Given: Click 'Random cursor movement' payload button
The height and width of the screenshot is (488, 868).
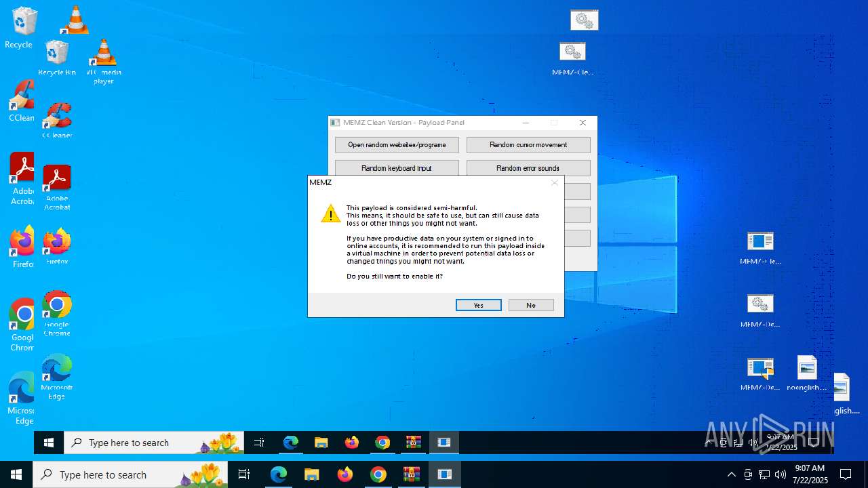Looking at the screenshot, I should 528,145.
